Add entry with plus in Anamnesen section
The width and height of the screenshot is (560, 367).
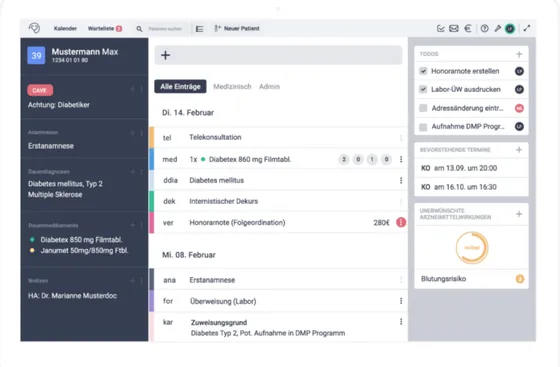coord(132,133)
